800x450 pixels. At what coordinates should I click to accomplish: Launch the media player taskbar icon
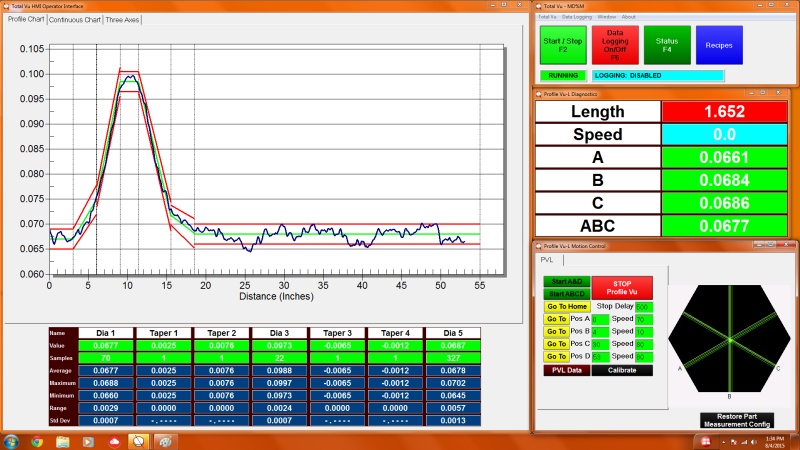click(88, 441)
